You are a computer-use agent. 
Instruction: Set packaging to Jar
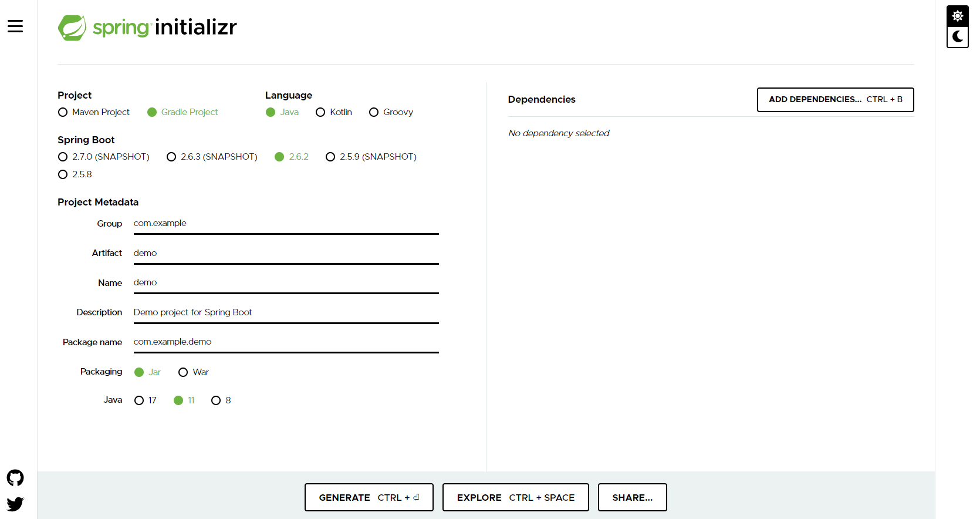click(147, 372)
